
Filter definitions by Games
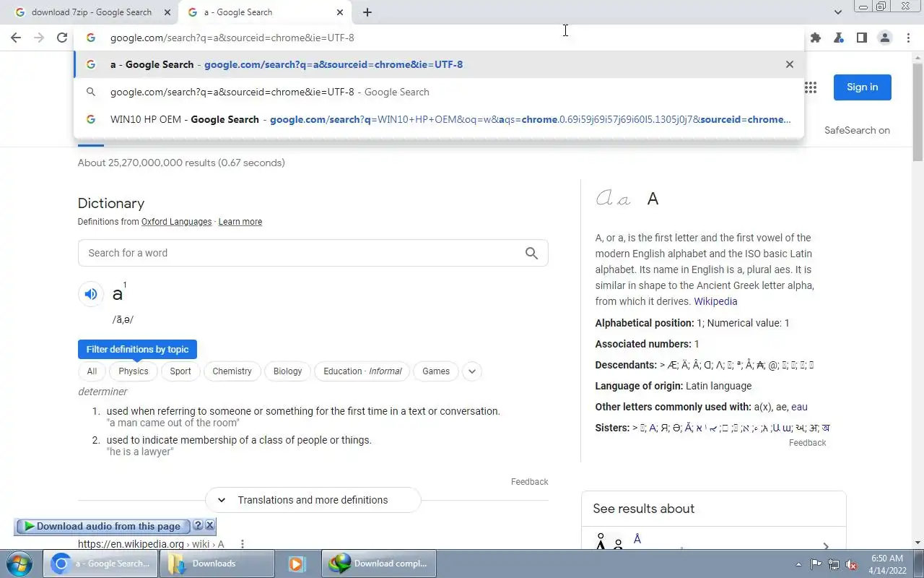(436, 371)
